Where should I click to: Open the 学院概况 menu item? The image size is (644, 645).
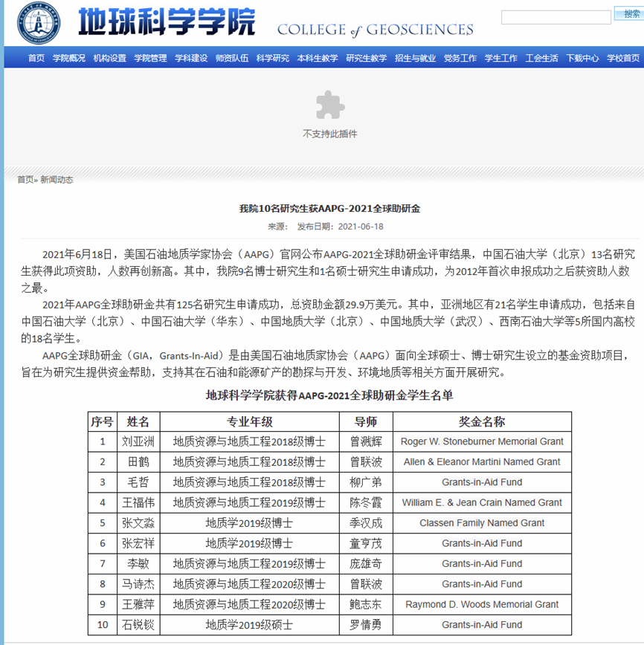click(69, 58)
